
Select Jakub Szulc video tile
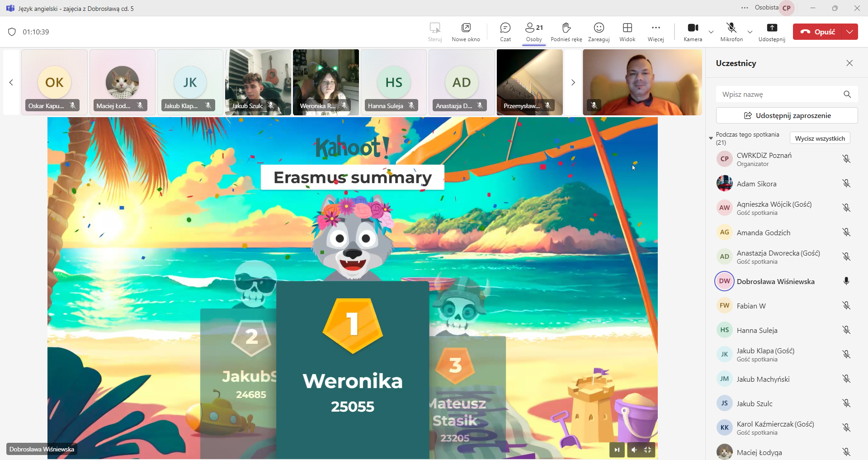pos(258,82)
